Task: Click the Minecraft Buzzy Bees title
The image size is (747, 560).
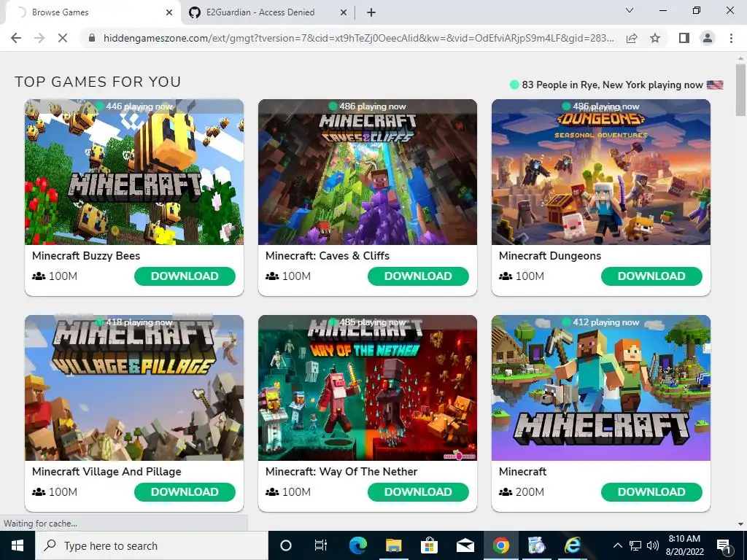Action: 86,256
